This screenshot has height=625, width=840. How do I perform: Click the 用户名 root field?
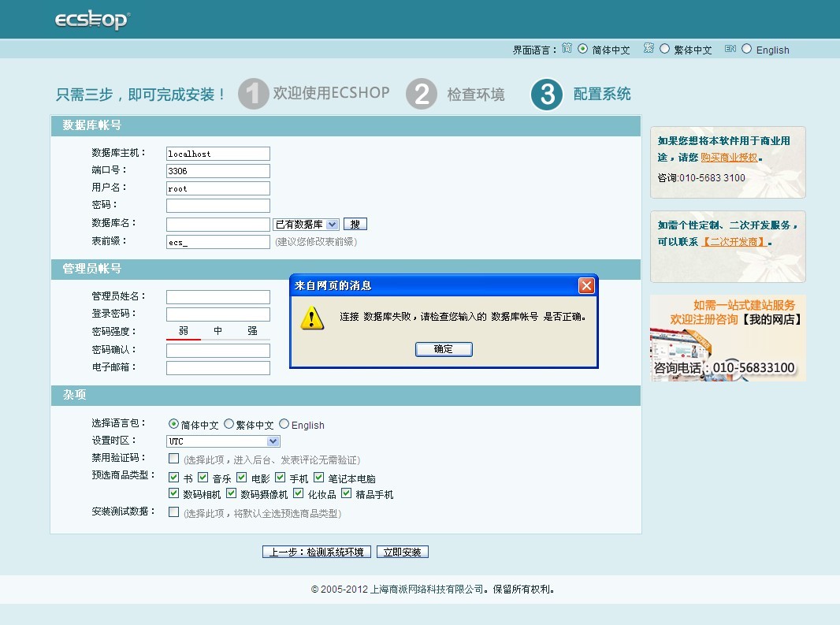218,188
